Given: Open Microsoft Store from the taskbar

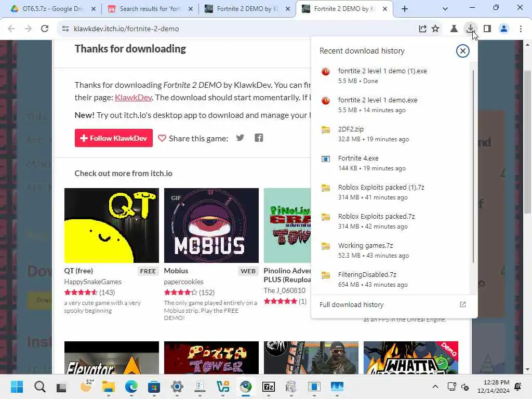Looking at the screenshot, I should (154, 387).
